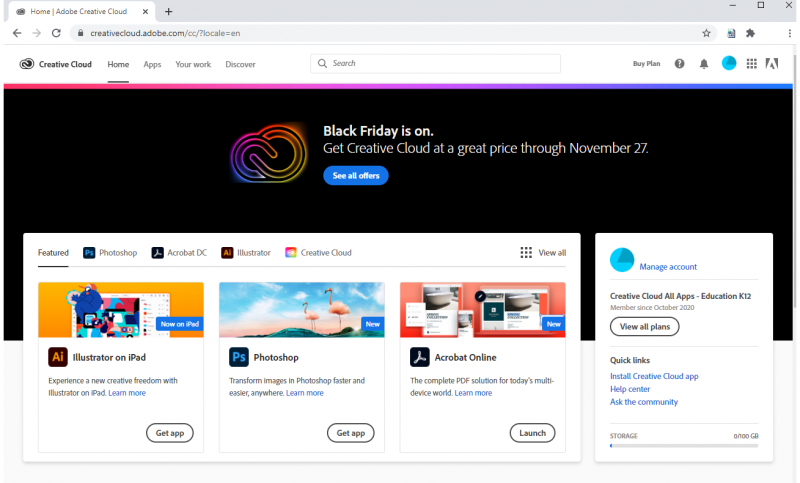Open the Discover nav tab
Image resolution: width=800 pixels, height=483 pixels.
pyautogui.click(x=240, y=64)
